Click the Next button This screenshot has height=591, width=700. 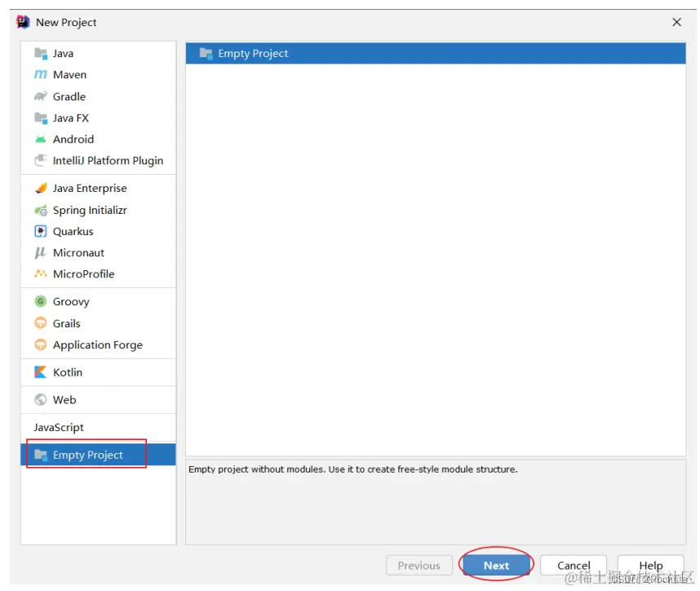coord(496,565)
